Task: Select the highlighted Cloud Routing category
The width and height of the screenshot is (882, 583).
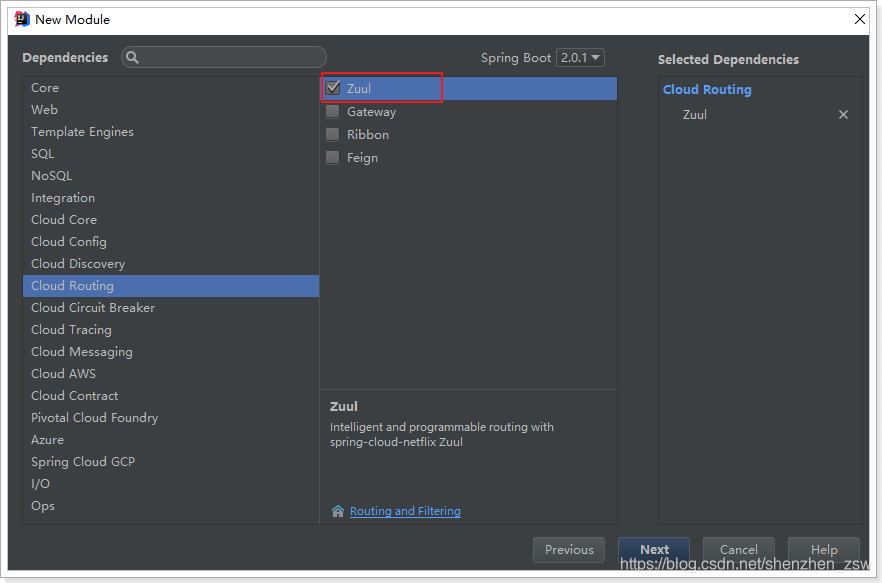Action: coord(171,286)
